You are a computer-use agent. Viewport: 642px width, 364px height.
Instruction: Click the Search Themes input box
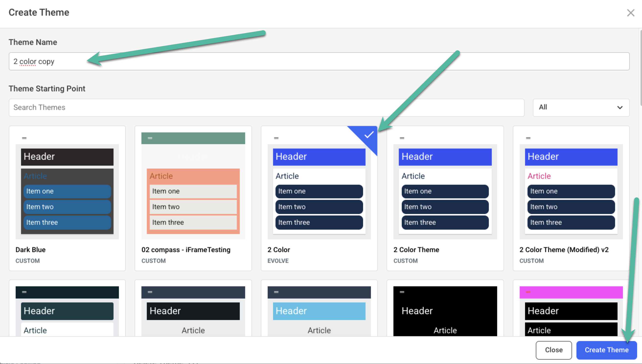coord(266,107)
